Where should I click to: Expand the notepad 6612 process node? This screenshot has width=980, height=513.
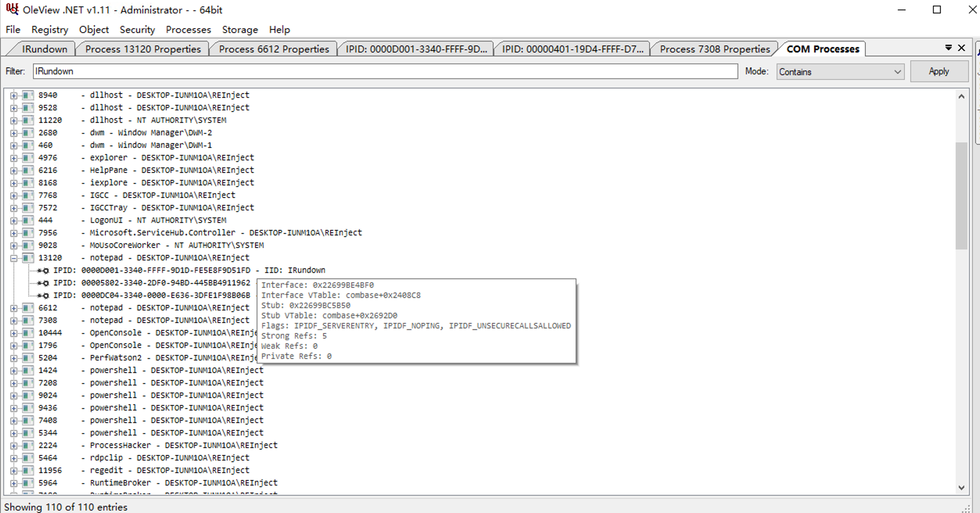point(14,308)
